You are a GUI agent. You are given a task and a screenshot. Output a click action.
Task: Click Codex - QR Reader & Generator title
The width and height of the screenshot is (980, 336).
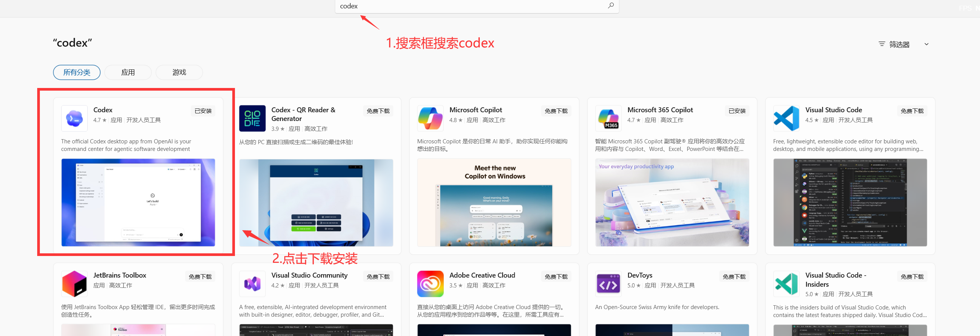(303, 114)
